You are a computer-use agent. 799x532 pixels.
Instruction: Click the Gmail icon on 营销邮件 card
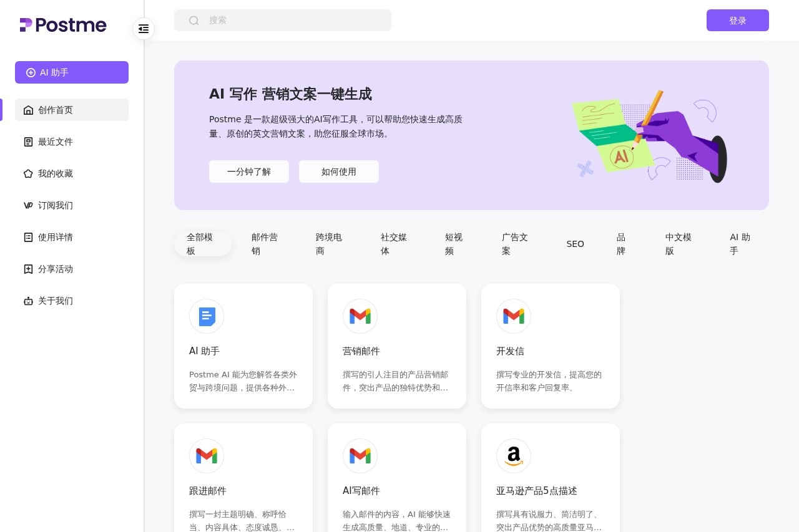[360, 316]
